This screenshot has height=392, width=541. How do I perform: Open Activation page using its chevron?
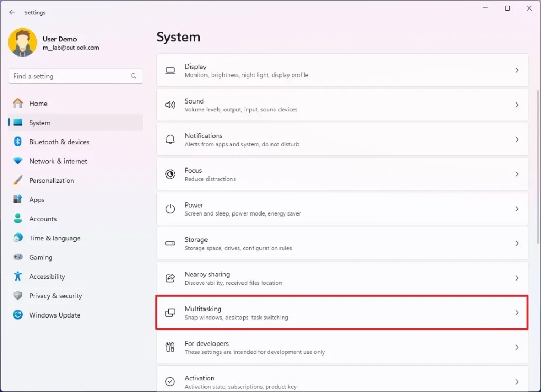tap(517, 381)
